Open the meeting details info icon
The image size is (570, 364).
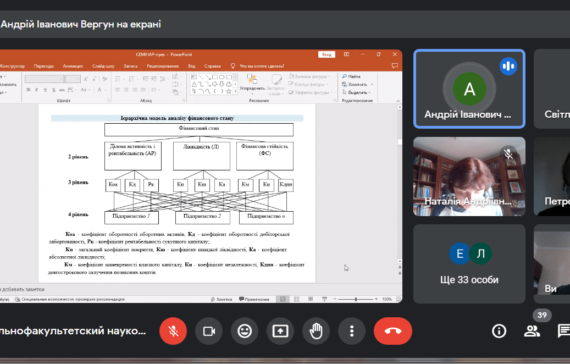(499, 331)
